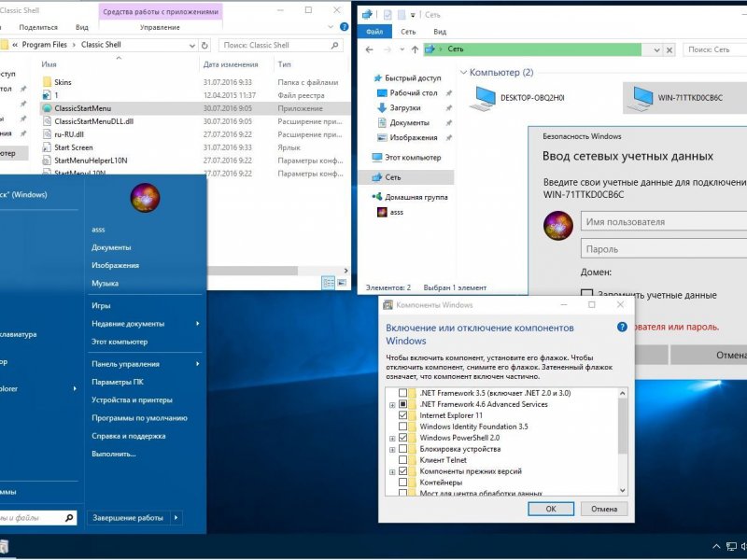
Task: Open the Файл tab in the Network window
Action: [374, 32]
